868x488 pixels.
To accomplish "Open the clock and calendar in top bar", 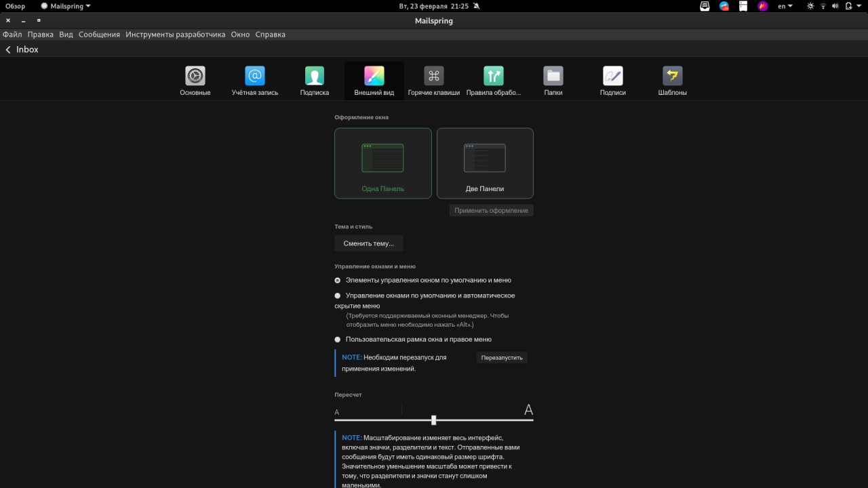I will [433, 6].
